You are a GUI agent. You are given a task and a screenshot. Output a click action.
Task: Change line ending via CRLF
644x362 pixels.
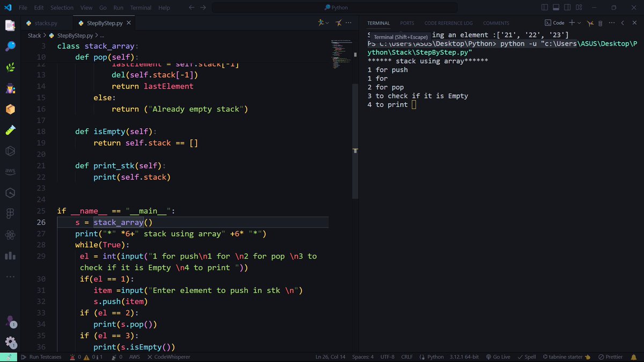tap(407, 357)
